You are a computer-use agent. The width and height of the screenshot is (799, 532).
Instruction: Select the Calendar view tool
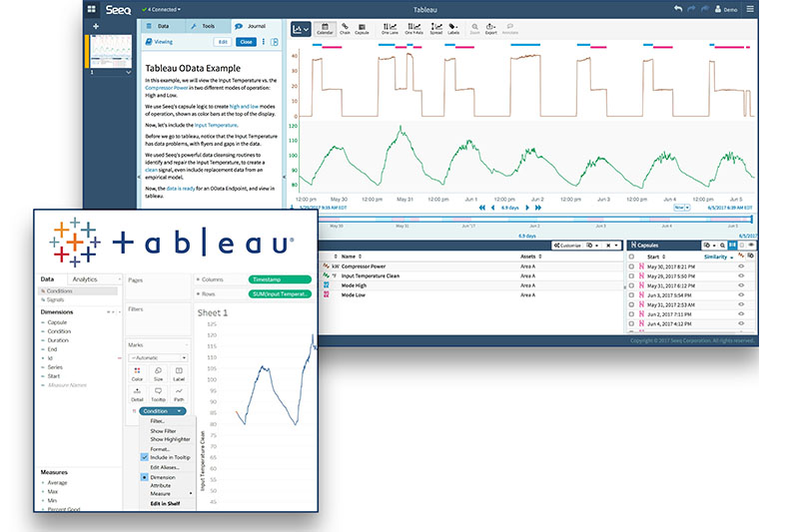[325, 29]
